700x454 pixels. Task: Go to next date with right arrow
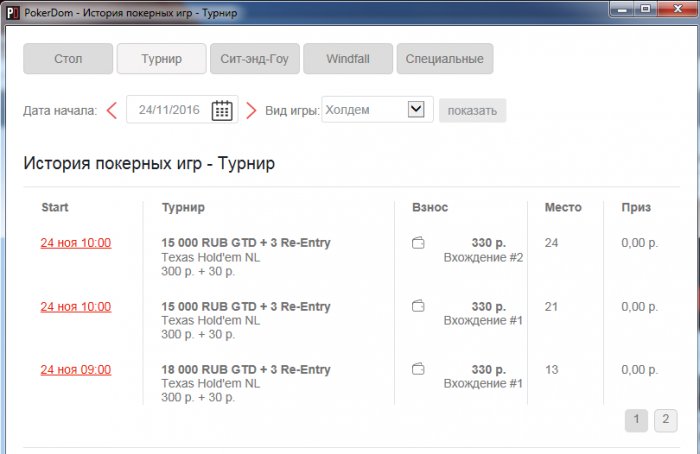coord(251,110)
